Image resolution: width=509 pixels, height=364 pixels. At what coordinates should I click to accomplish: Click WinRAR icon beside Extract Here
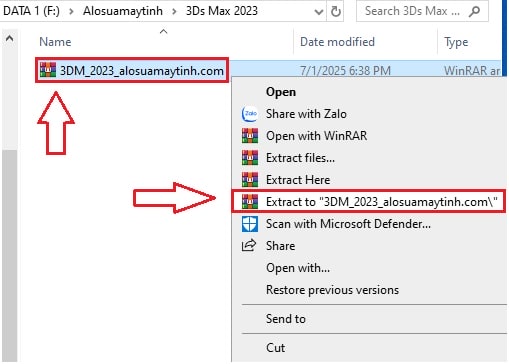[x=250, y=180]
